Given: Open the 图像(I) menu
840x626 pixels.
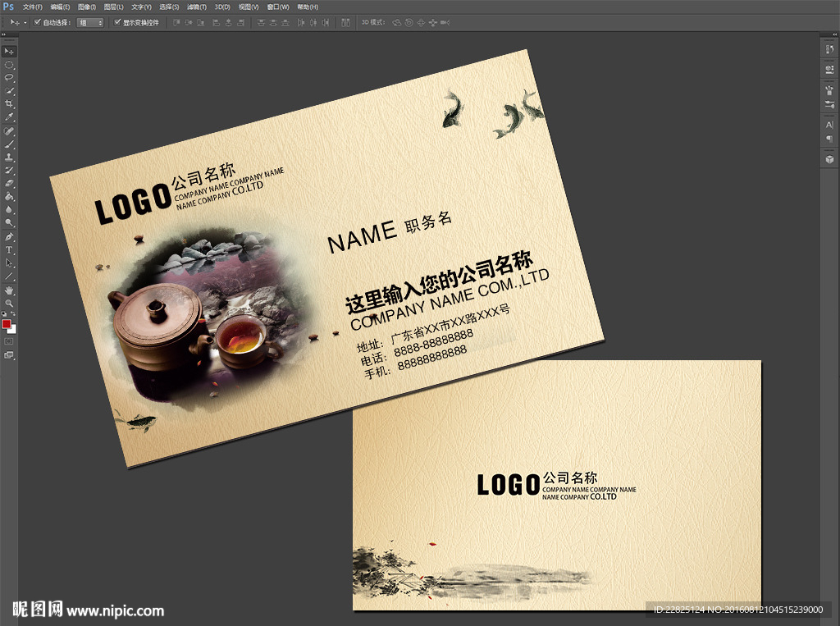Looking at the screenshot, I should (x=87, y=7).
